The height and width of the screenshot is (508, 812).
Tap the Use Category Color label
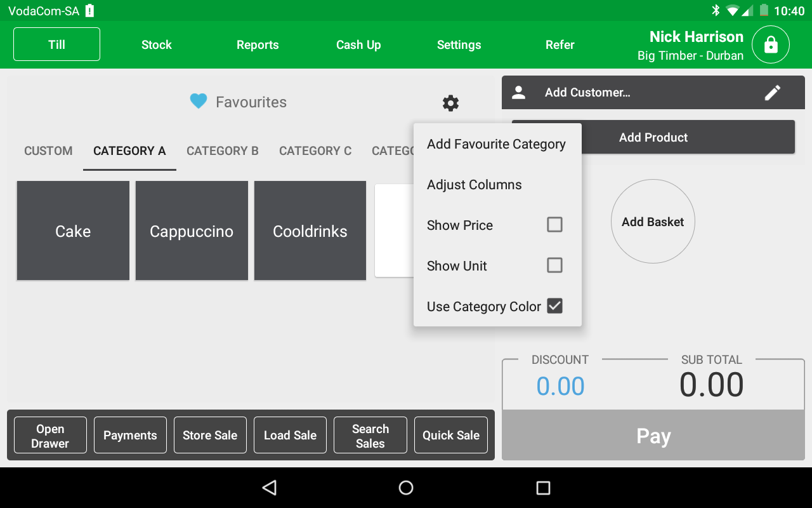[484, 307]
